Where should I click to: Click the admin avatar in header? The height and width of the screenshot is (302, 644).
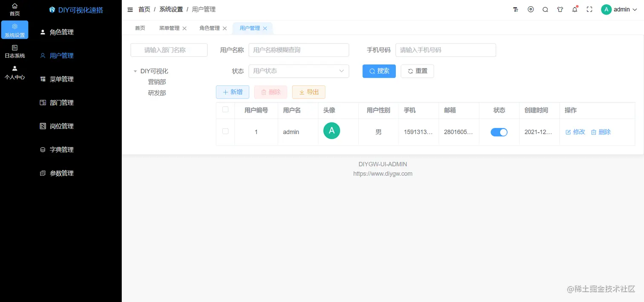(606, 9)
